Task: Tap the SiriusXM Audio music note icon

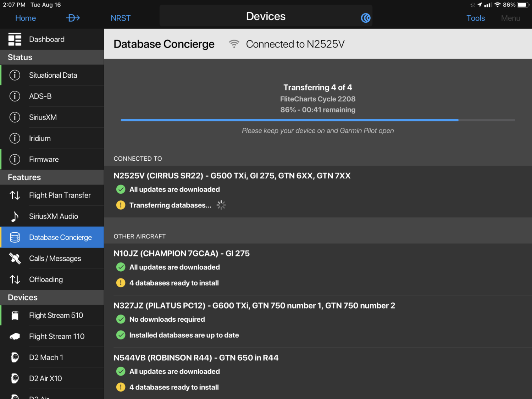Action: [15, 216]
